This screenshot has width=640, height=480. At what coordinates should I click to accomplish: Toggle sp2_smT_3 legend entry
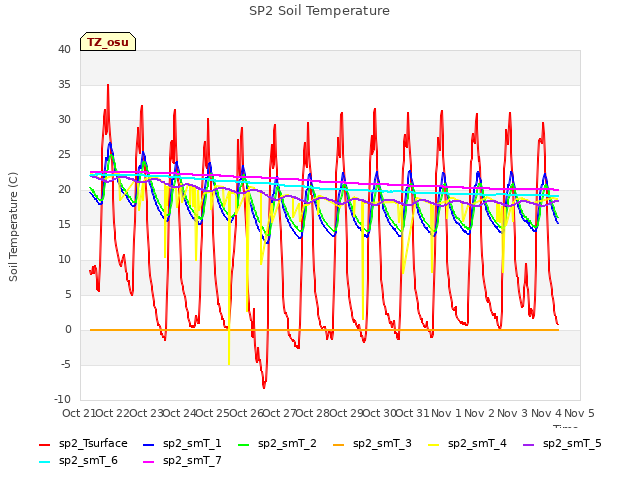pyautogui.click(x=372, y=444)
